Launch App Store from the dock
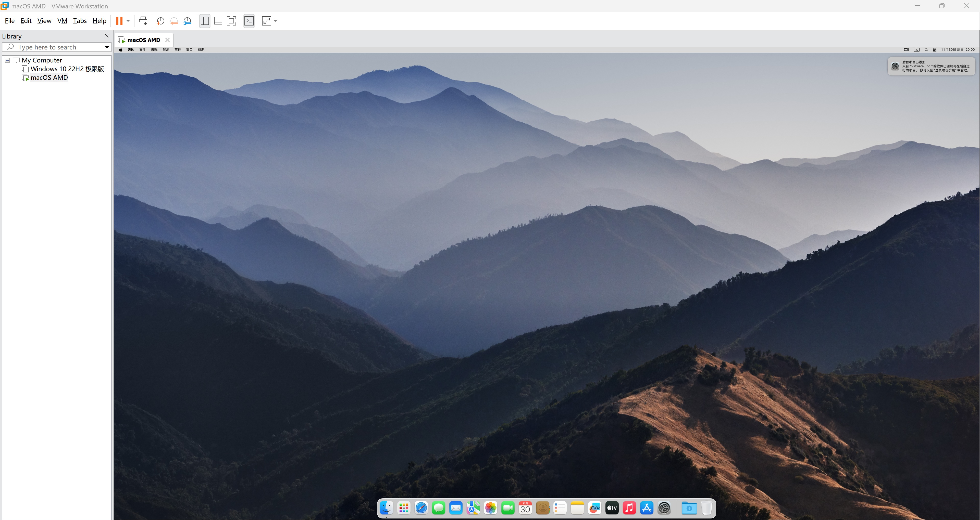The width and height of the screenshot is (980, 520). pos(647,508)
